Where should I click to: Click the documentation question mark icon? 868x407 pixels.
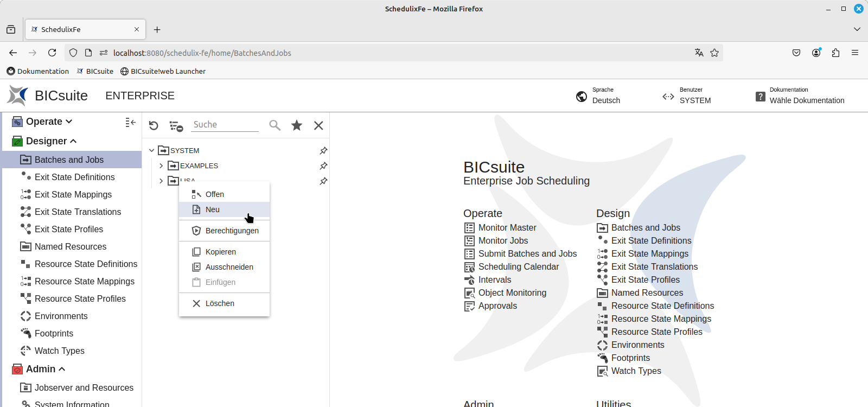pos(761,97)
